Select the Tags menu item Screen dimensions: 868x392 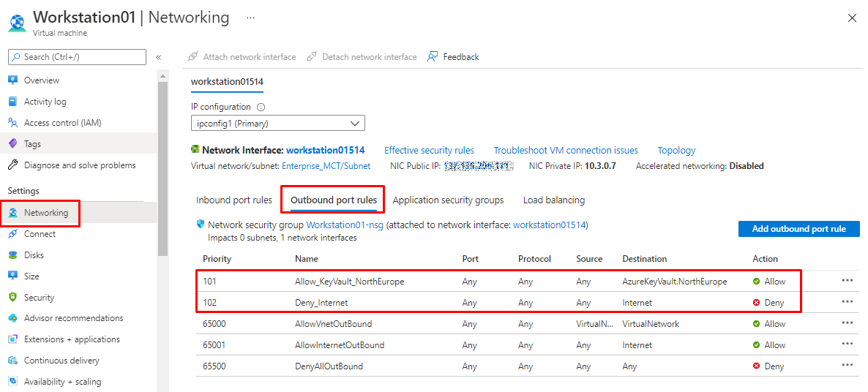coord(32,144)
